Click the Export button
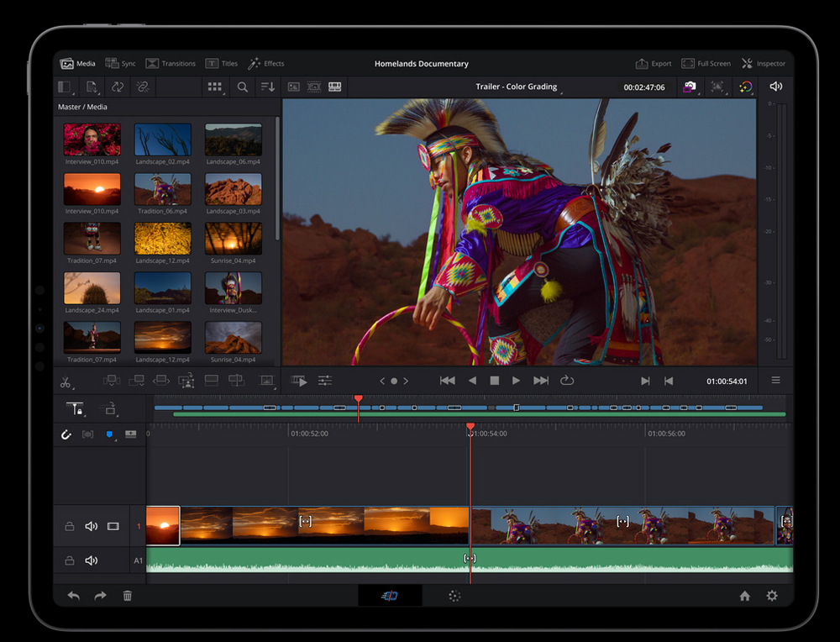 [654, 64]
